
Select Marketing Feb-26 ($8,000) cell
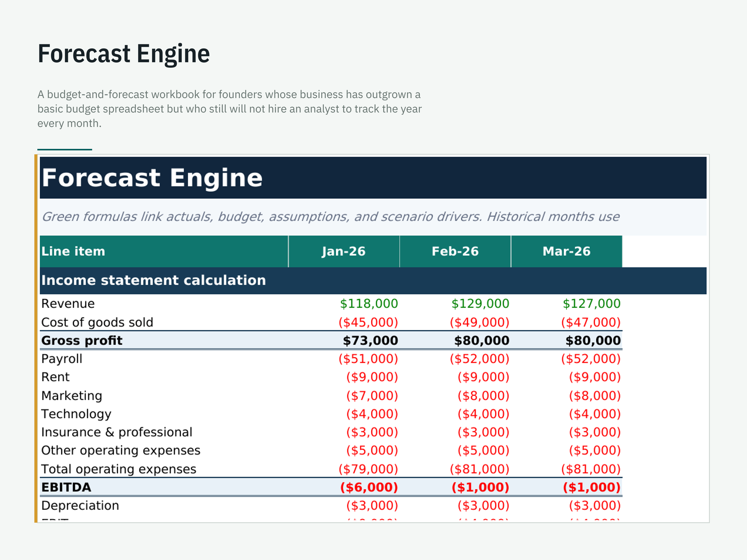pos(484,396)
